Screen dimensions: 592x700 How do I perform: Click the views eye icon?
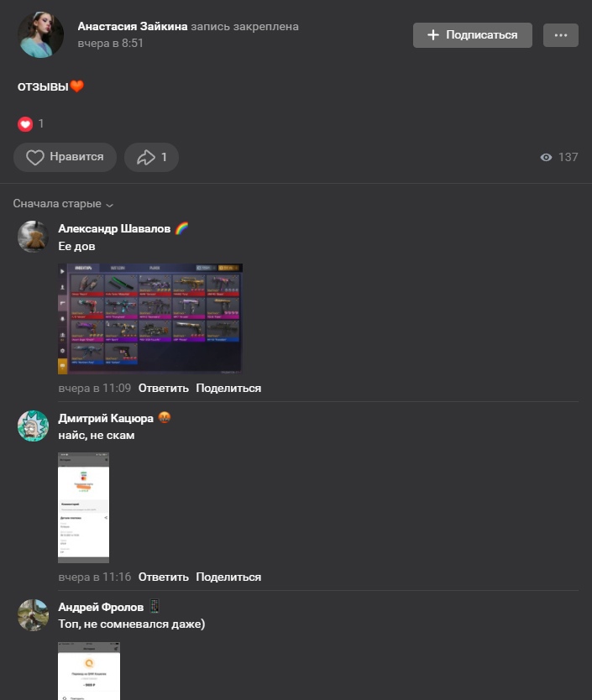[x=546, y=157]
